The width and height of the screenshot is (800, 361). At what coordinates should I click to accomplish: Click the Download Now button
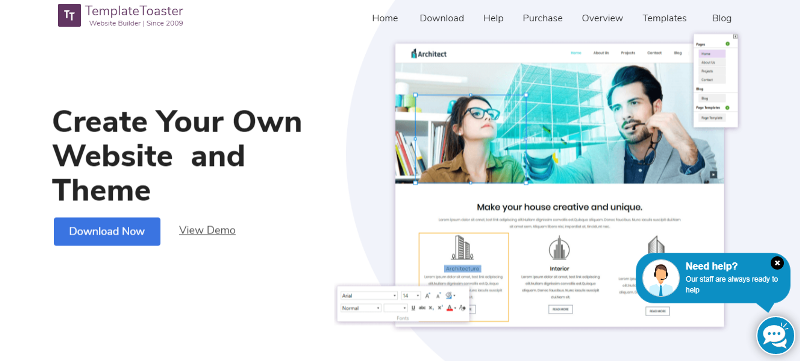click(x=107, y=231)
